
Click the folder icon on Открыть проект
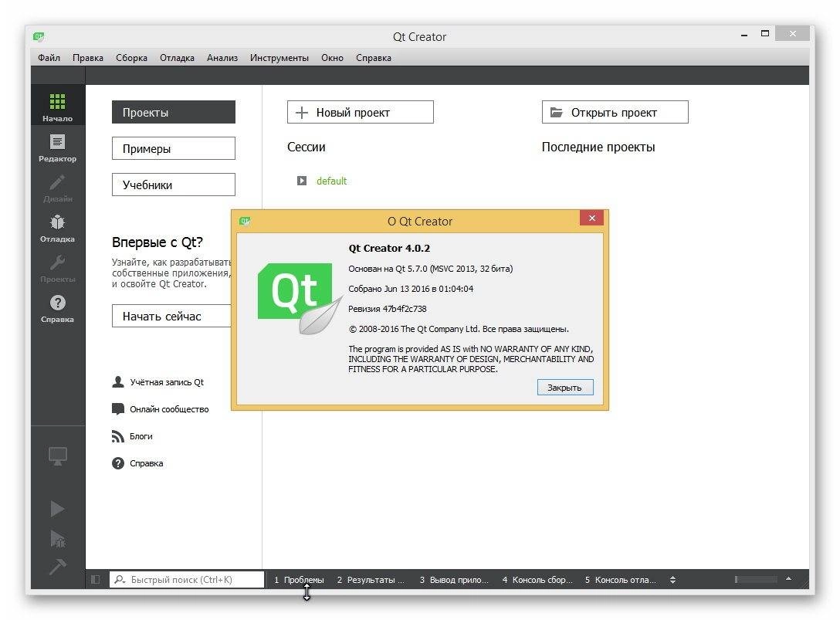pos(557,113)
